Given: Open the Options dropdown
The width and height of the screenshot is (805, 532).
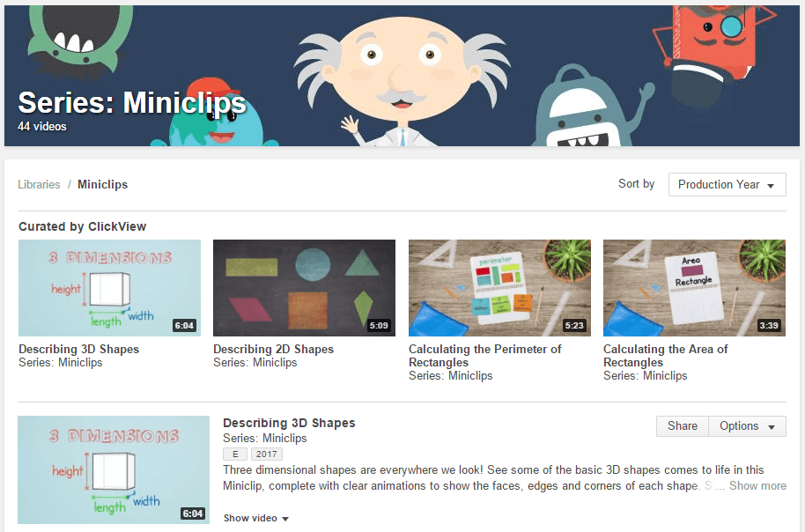Looking at the screenshot, I should pyautogui.click(x=746, y=426).
